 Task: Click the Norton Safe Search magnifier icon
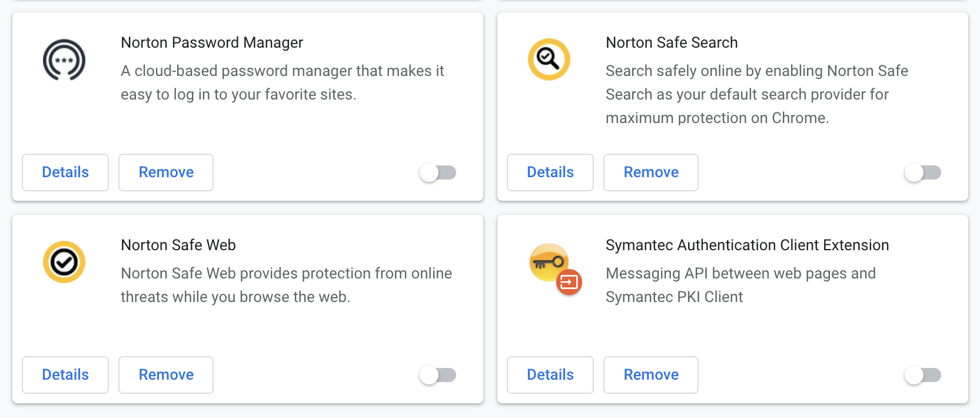(x=548, y=59)
